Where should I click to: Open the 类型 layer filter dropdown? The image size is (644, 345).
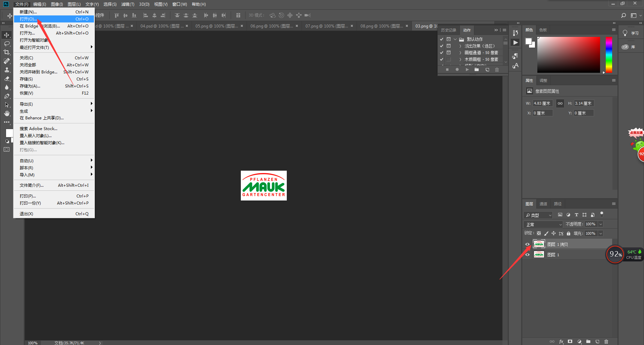point(538,215)
